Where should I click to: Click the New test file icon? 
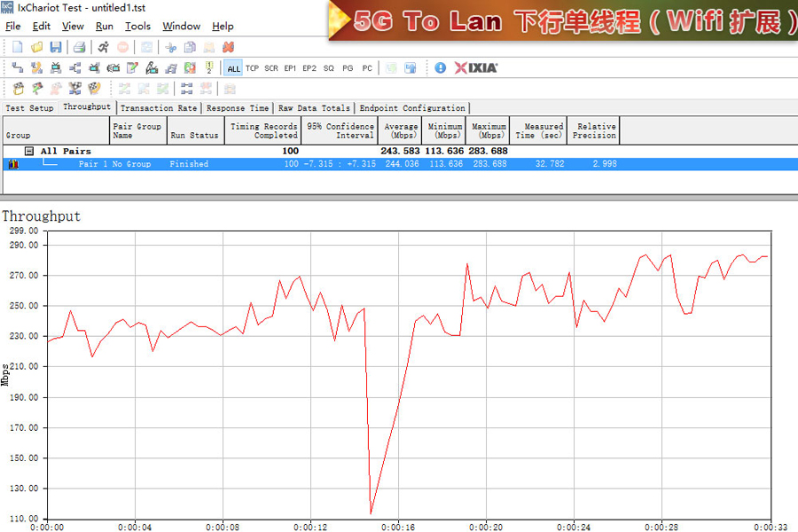(x=17, y=47)
